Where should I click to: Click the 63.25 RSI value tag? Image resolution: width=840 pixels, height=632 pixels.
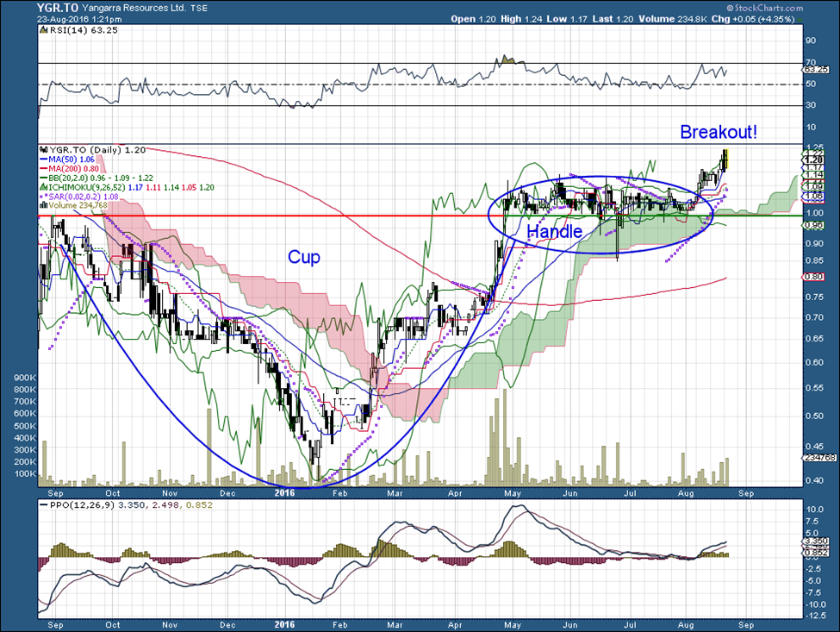tap(817, 70)
